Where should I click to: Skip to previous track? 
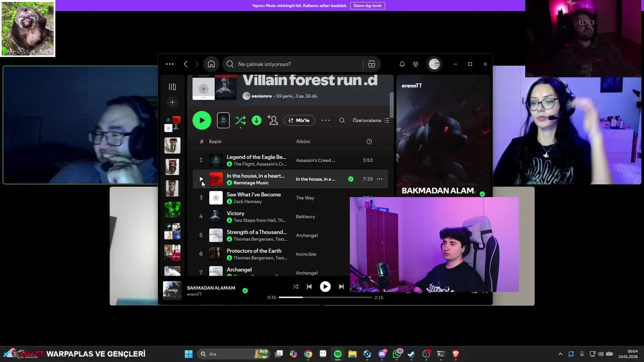[309, 287]
